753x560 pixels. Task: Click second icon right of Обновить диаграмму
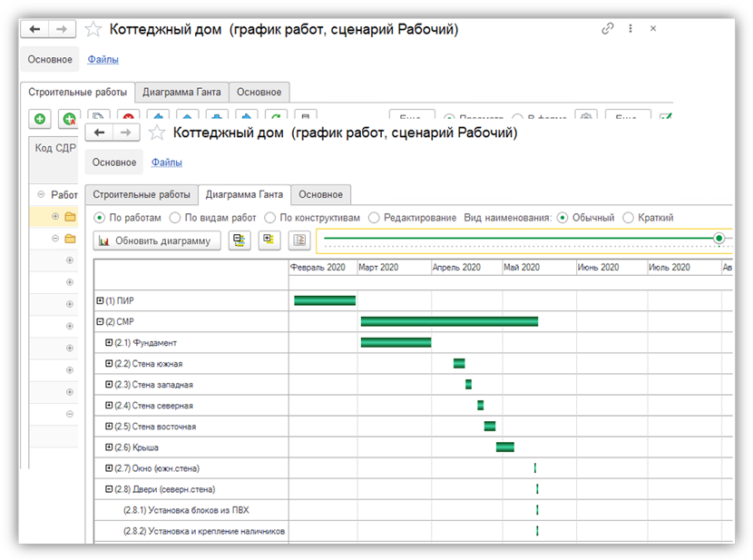(269, 241)
